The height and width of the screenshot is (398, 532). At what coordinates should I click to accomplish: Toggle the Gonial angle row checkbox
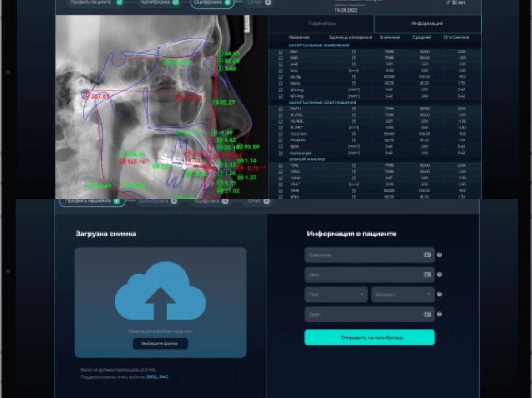coord(281,153)
